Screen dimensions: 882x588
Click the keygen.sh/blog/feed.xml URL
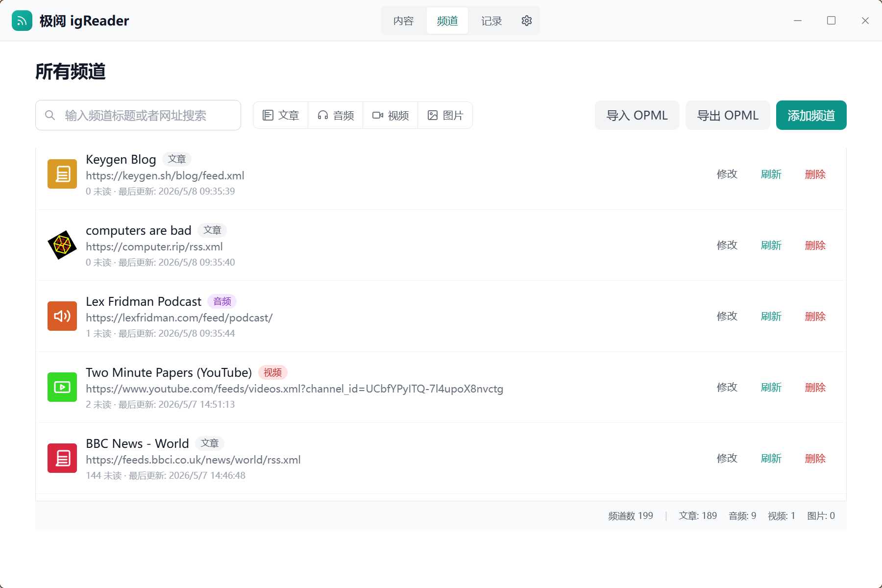click(x=165, y=175)
